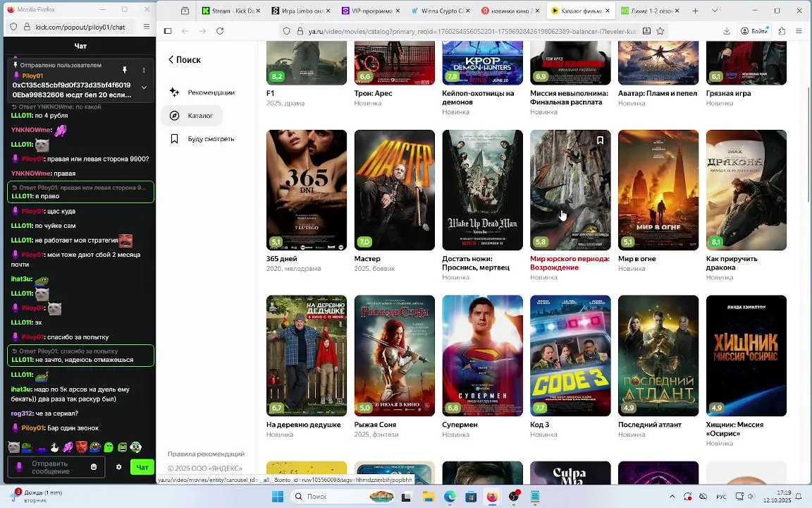
Task: Bookmark this page with the star icon
Action: [x=660, y=31]
